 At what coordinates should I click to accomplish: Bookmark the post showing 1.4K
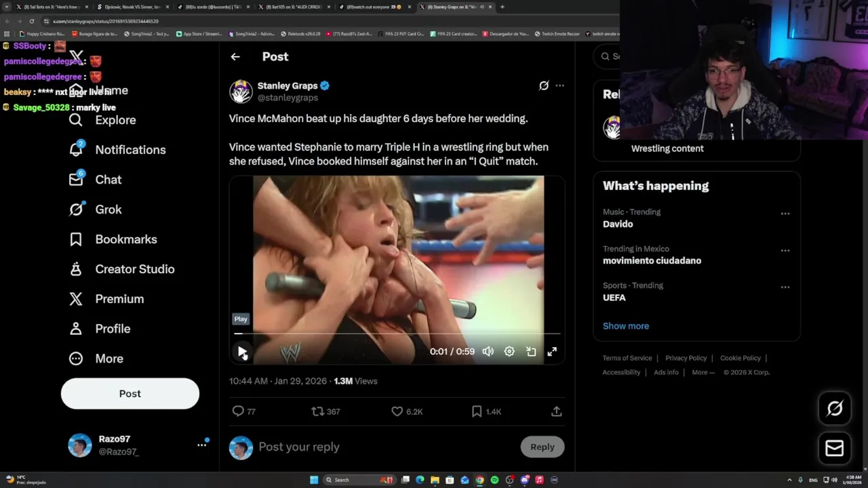[x=486, y=411]
